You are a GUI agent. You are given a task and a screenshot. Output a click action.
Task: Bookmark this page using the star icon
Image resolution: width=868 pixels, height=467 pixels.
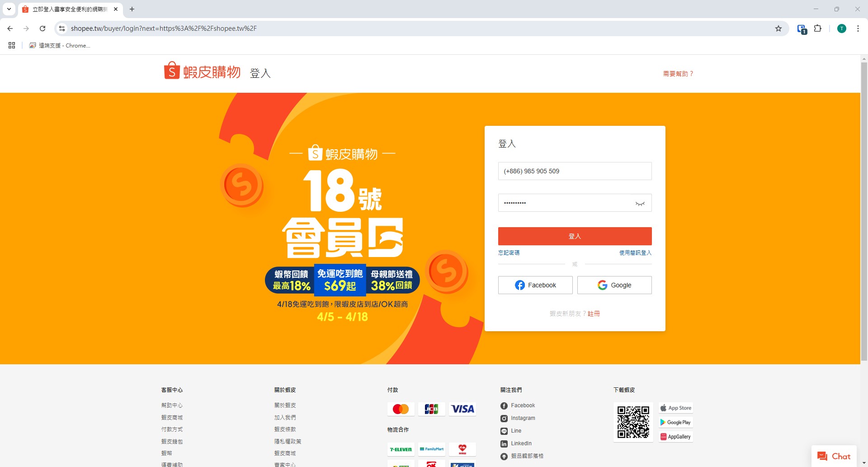tap(778, 28)
